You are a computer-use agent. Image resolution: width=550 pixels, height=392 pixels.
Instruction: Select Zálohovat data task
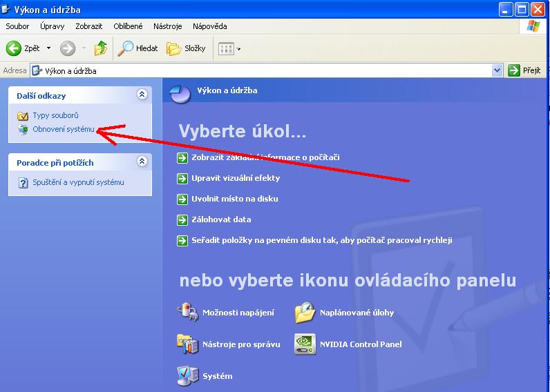pyautogui.click(x=221, y=219)
